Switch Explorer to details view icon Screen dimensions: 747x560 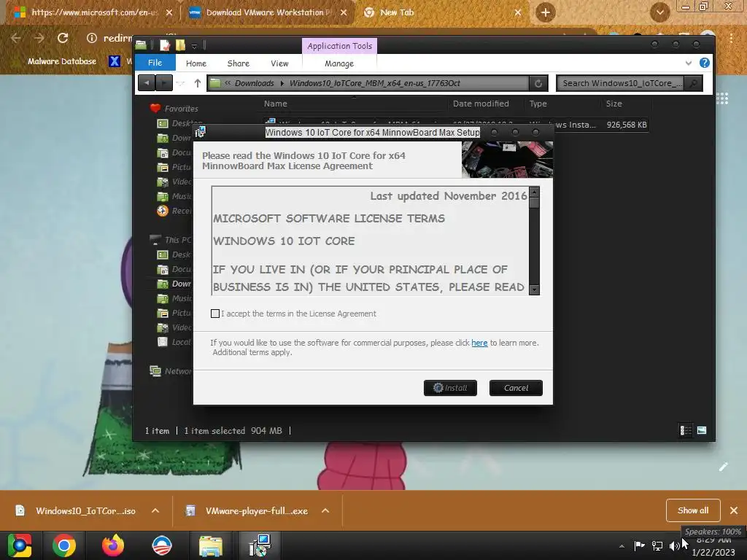coord(686,430)
